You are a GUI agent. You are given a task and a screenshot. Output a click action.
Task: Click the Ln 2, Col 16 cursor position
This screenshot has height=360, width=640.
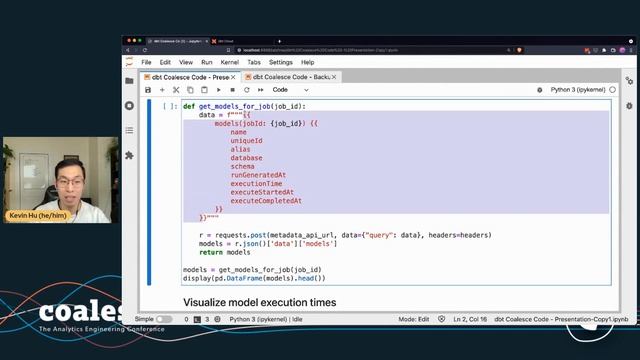tap(470, 319)
